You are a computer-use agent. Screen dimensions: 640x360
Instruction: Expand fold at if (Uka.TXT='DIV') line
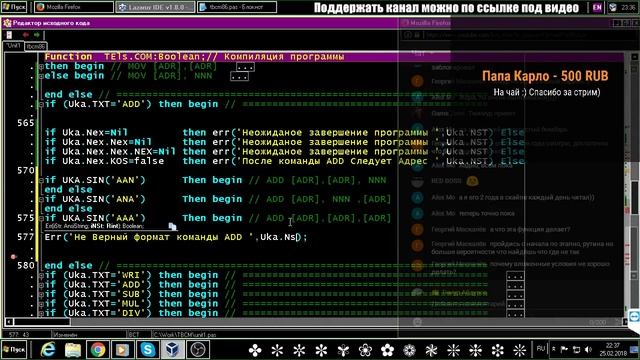pyautogui.click(x=41, y=313)
